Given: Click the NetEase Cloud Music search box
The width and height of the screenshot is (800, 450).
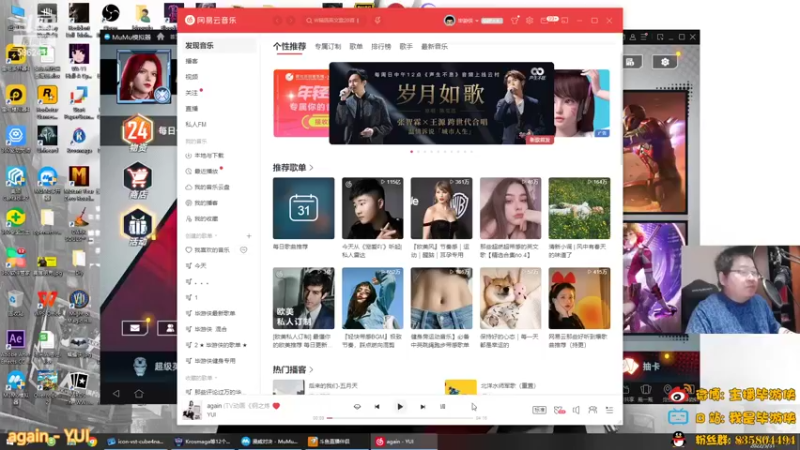Looking at the screenshot, I should point(334,20).
